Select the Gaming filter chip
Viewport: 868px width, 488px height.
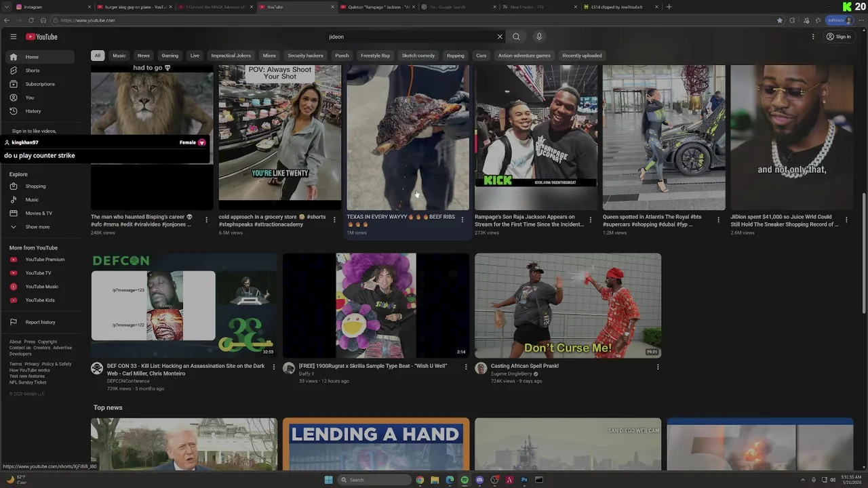coord(170,56)
